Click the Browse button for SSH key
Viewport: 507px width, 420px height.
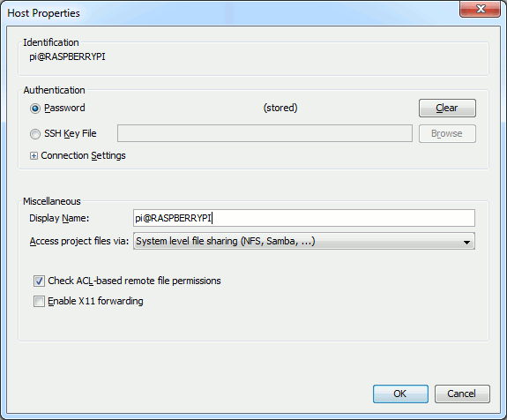[447, 133]
